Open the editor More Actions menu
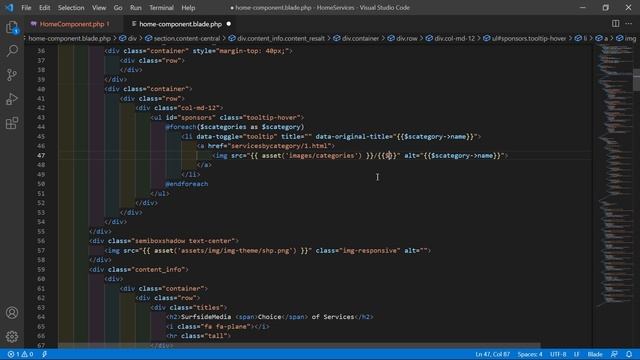Viewport: 640px width, 360px height. [x=629, y=24]
